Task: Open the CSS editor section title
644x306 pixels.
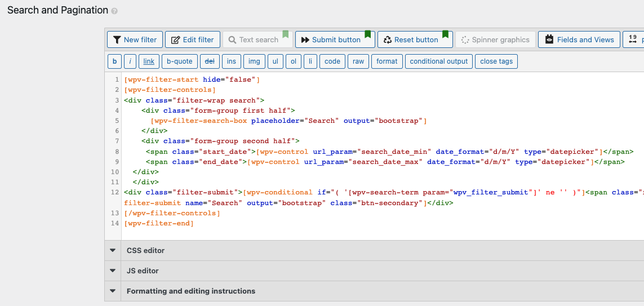Action: click(x=145, y=251)
